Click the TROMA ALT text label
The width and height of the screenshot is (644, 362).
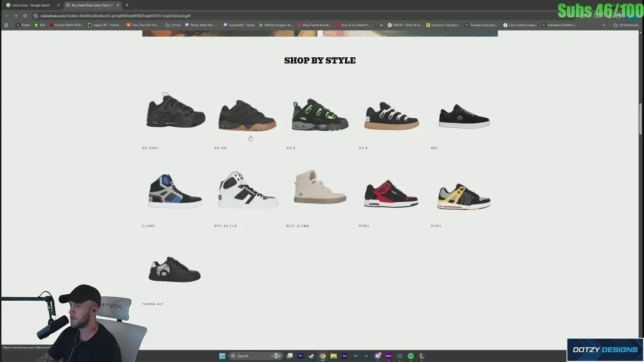pos(153,304)
